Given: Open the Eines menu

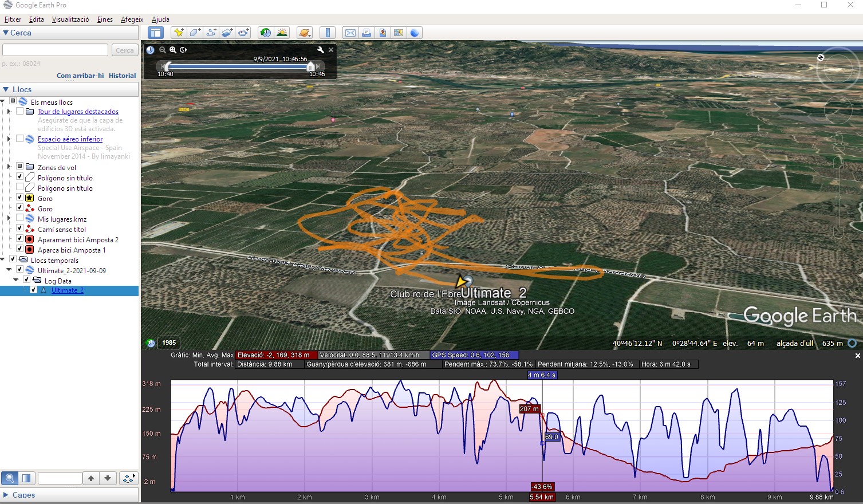Looking at the screenshot, I should coord(105,19).
